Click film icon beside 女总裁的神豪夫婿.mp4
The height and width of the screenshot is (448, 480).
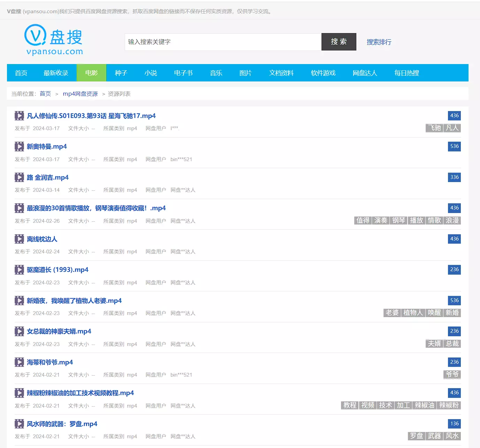coord(19,331)
